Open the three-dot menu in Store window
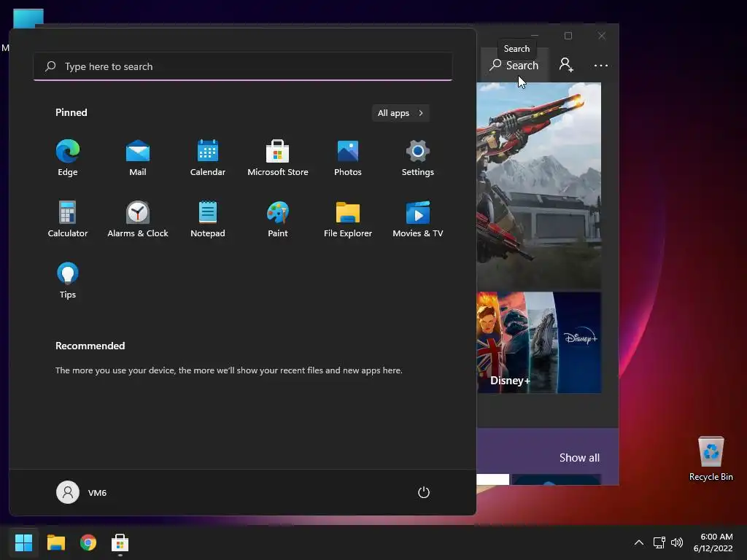Image resolution: width=747 pixels, height=560 pixels. point(601,65)
